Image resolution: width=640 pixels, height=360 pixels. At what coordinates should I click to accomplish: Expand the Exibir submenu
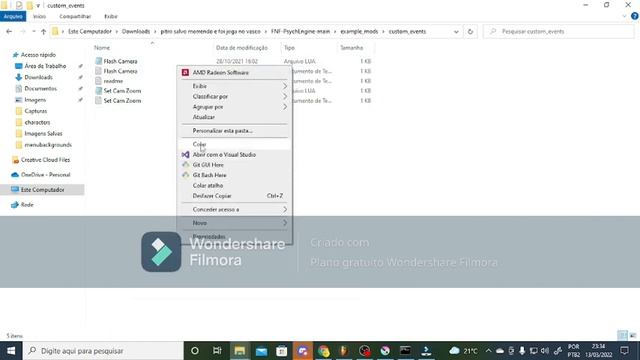click(234, 86)
